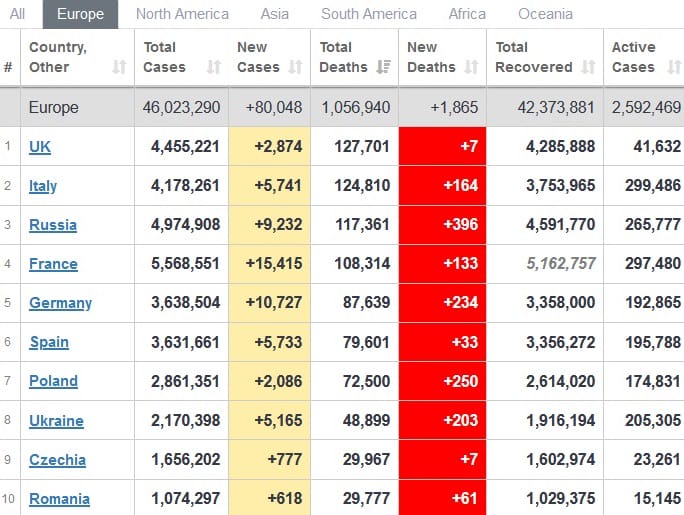Viewport: 684px width, 515px height.
Task: Click the # rank column header
Action: (9, 67)
